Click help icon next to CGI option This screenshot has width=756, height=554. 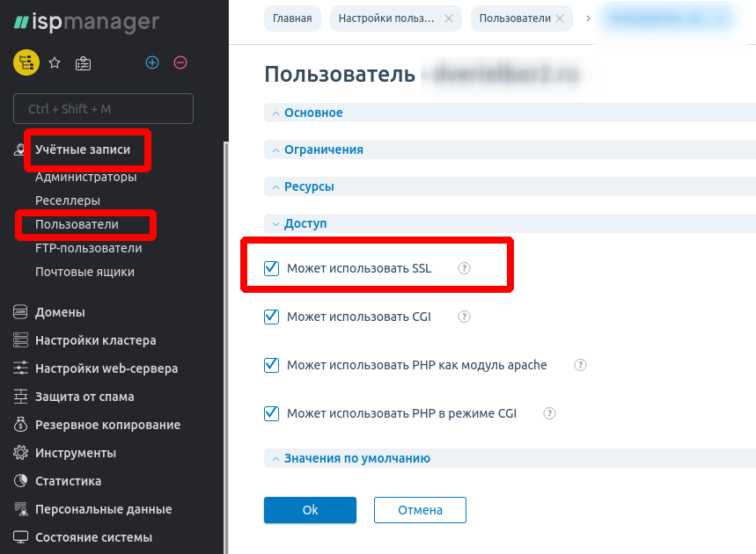pyautogui.click(x=465, y=317)
